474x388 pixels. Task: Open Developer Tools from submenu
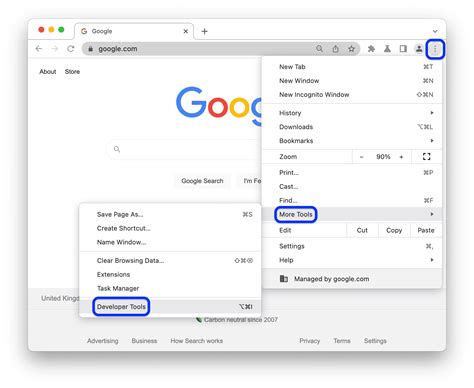click(170, 307)
